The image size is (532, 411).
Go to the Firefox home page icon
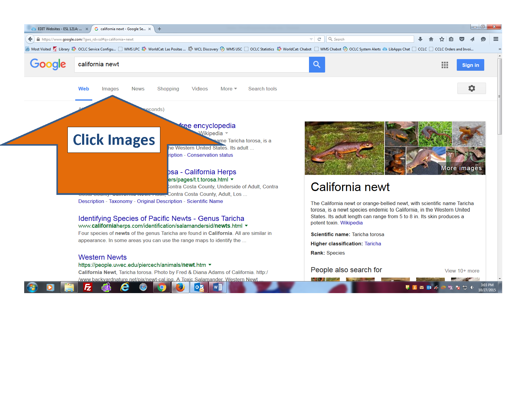tap(431, 39)
